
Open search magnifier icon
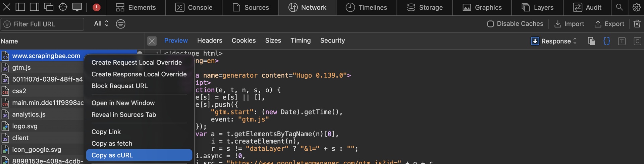coord(620,7)
